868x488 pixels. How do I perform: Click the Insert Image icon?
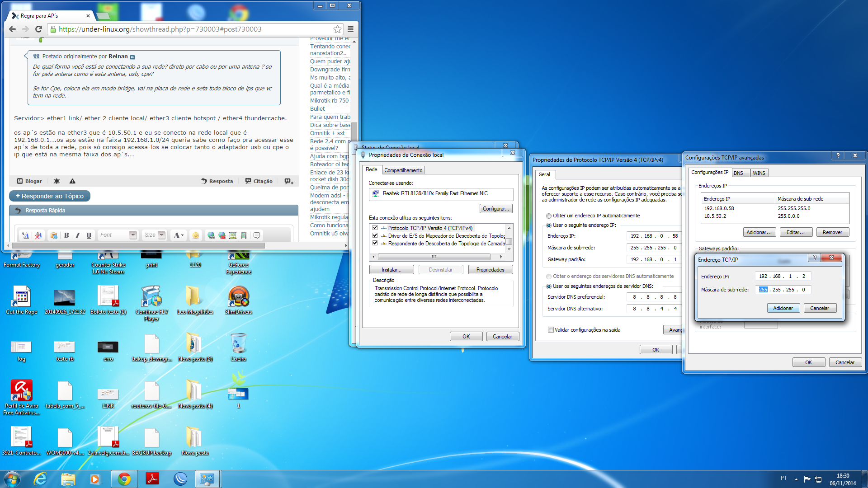coord(233,235)
